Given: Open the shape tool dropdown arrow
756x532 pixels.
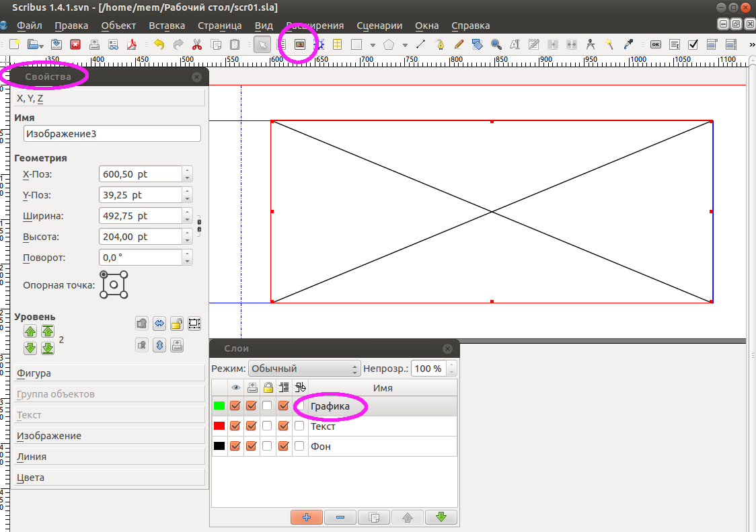Looking at the screenshot, I should [x=373, y=45].
